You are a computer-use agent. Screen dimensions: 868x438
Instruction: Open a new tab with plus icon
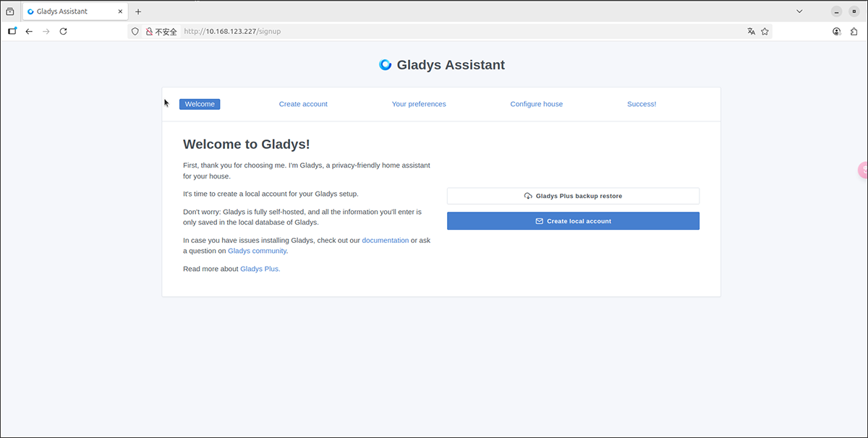click(x=138, y=12)
